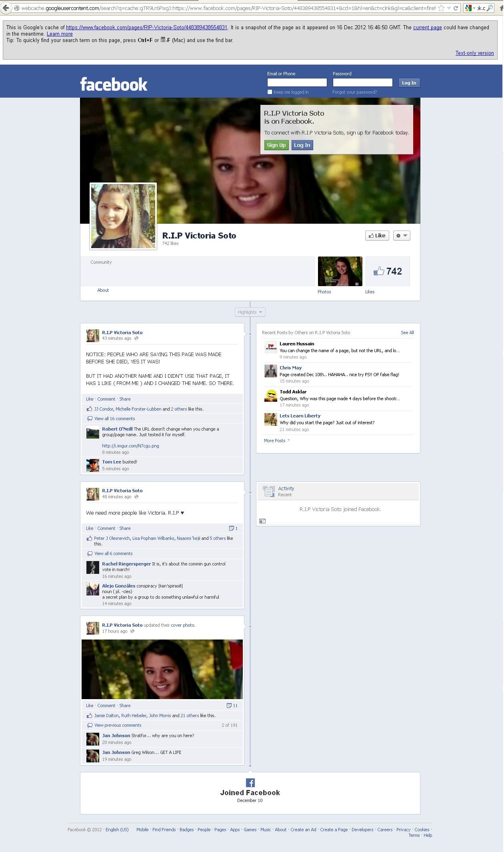Expand the Highlights dropdown

click(250, 312)
